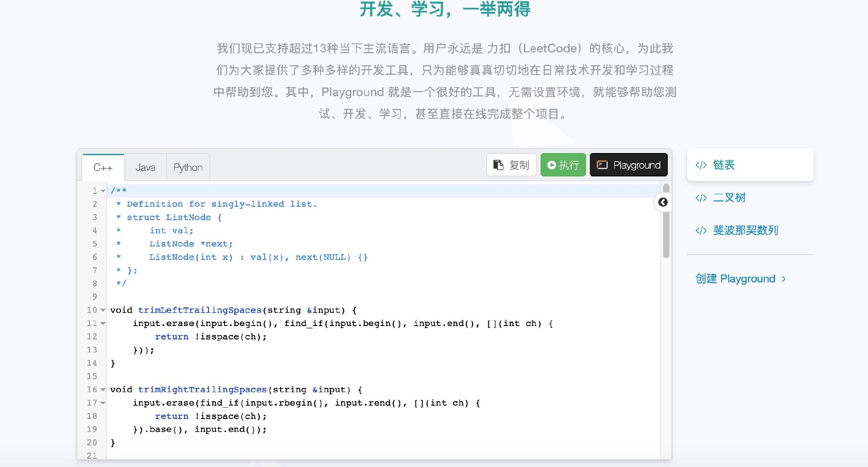Click the terminal icon in Playground button
868x467 pixels.
pos(602,165)
